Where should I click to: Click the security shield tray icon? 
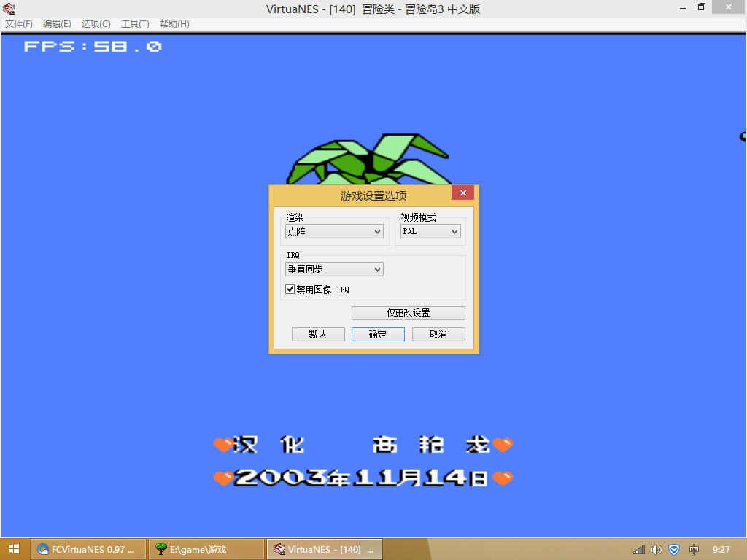point(674,550)
